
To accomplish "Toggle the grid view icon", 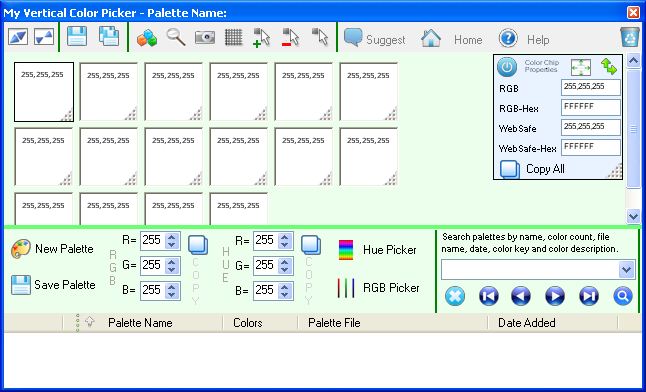I will pyautogui.click(x=233, y=38).
